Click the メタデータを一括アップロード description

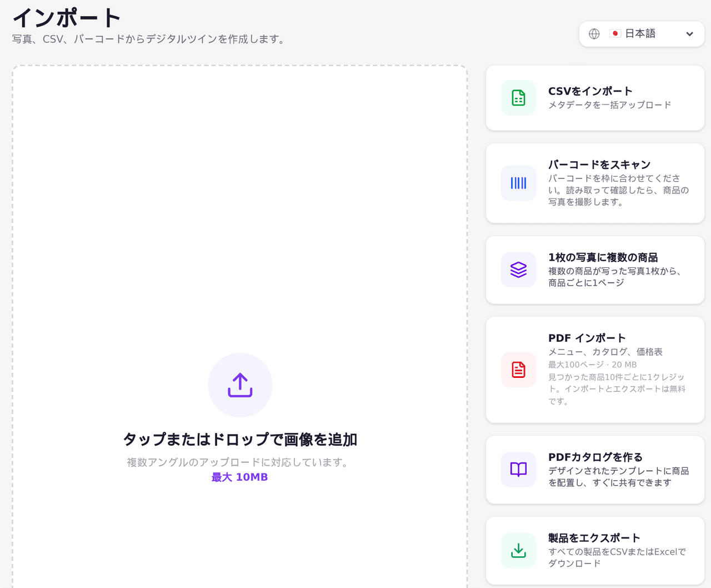tap(610, 105)
